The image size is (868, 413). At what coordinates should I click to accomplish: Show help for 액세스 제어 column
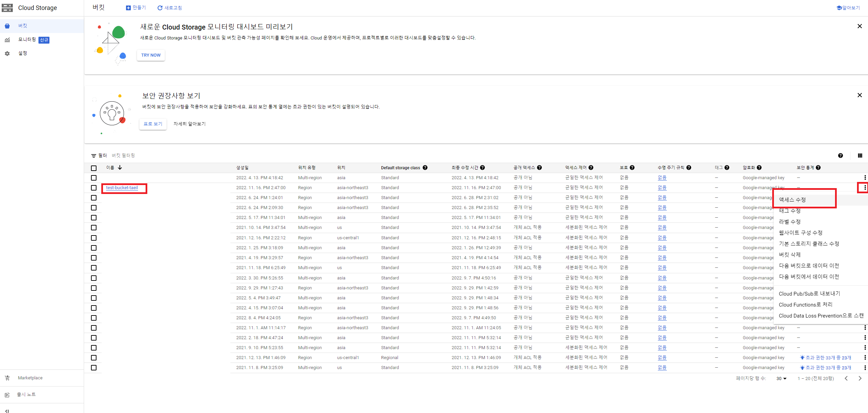(591, 168)
